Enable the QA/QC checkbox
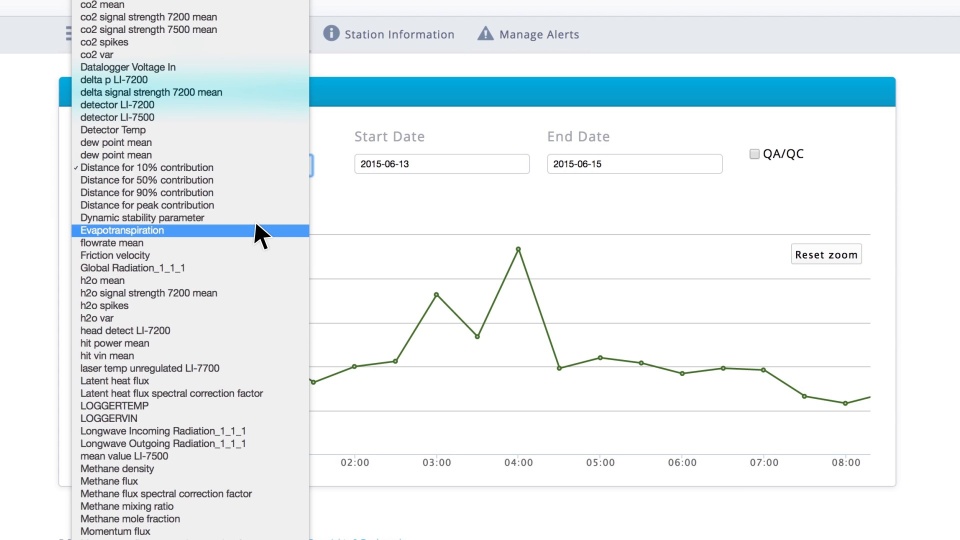The image size is (960, 540). 755,154
